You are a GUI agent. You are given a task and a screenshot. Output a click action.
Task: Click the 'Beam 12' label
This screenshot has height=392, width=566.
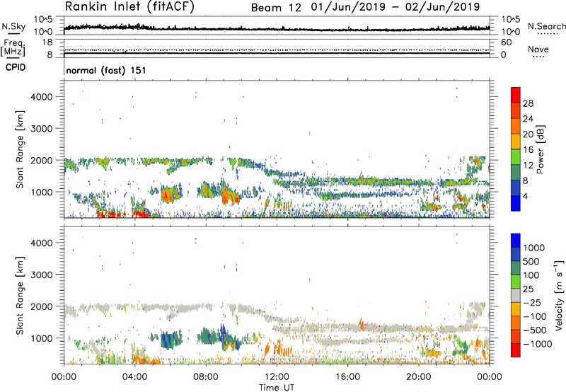pos(276,8)
